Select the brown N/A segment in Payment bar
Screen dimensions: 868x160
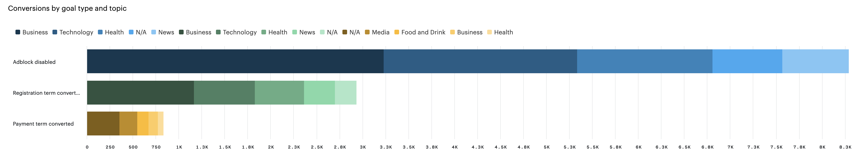tap(103, 124)
